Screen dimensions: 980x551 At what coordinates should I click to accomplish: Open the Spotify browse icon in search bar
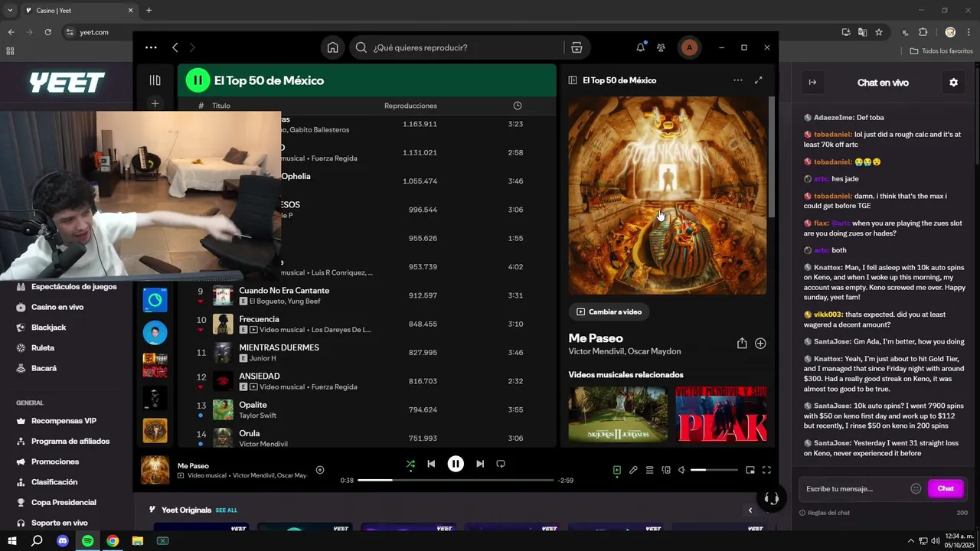pyautogui.click(x=577, y=47)
